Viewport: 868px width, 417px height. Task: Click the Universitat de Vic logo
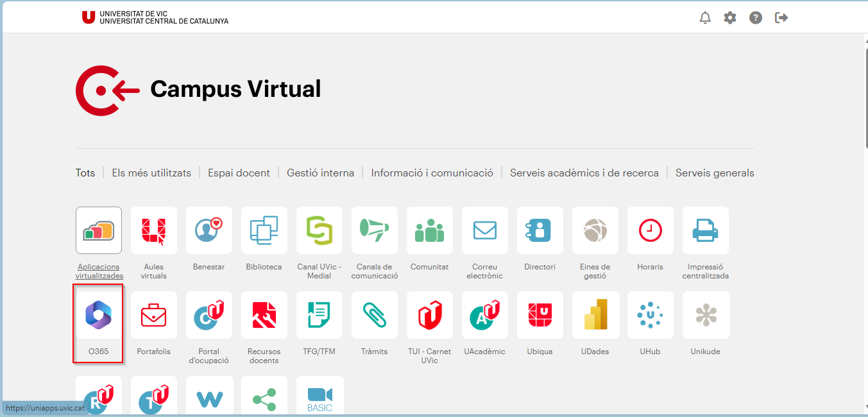pyautogui.click(x=155, y=17)
